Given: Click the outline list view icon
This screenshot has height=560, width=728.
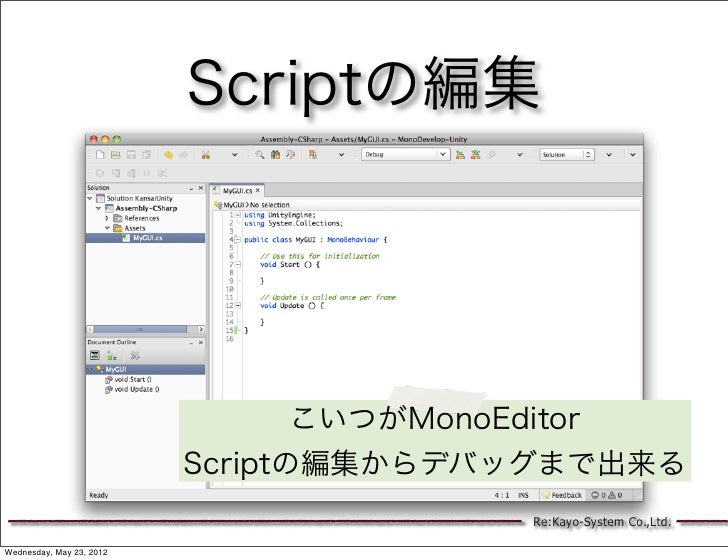Looking at the screenshot, I should click(95, 356).
